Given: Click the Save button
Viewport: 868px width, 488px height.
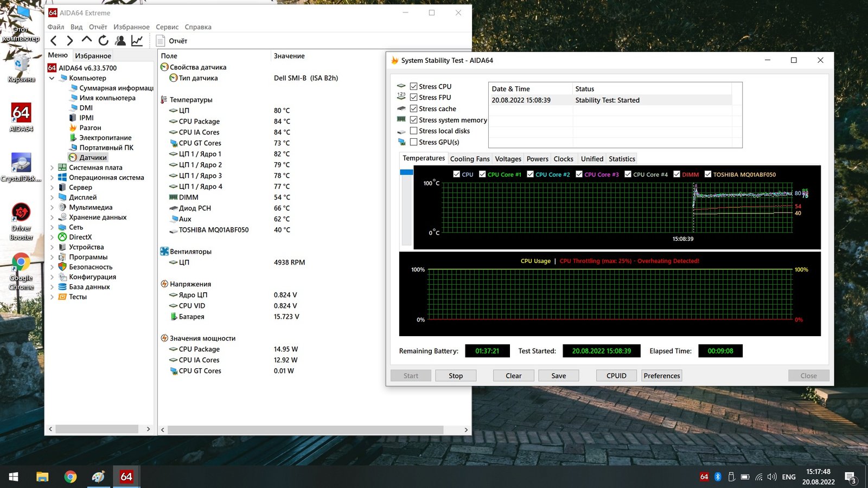Looking at the screenshot, I should [x=559, y=376].
